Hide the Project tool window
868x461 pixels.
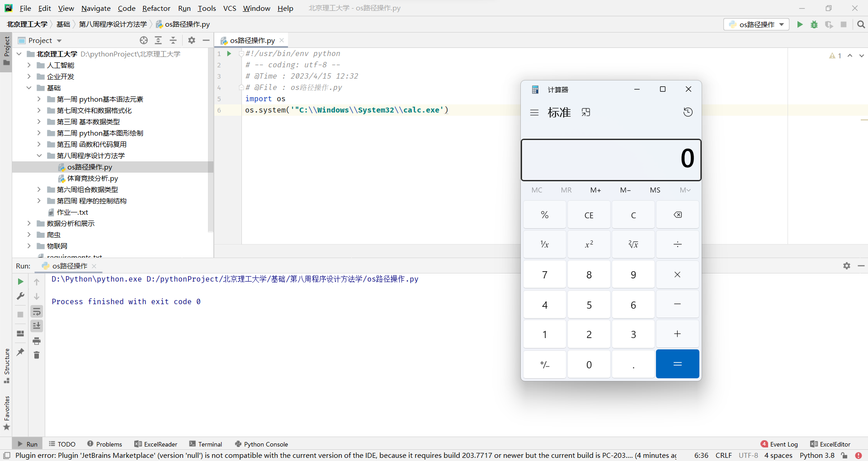(206, 40)
